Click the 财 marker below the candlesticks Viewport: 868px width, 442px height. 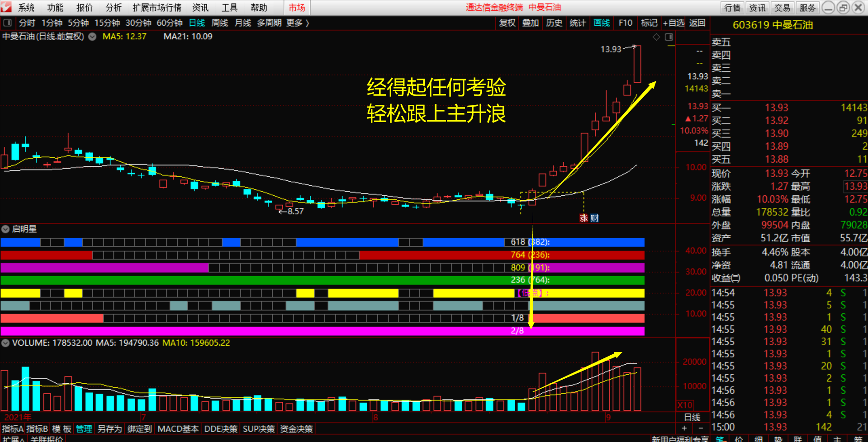595,218
